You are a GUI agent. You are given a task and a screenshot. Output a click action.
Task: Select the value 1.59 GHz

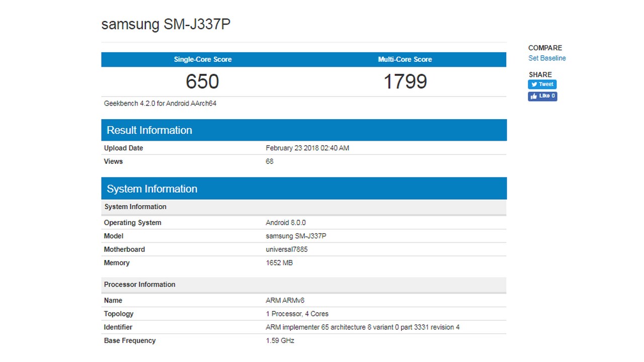coord(280,341)
